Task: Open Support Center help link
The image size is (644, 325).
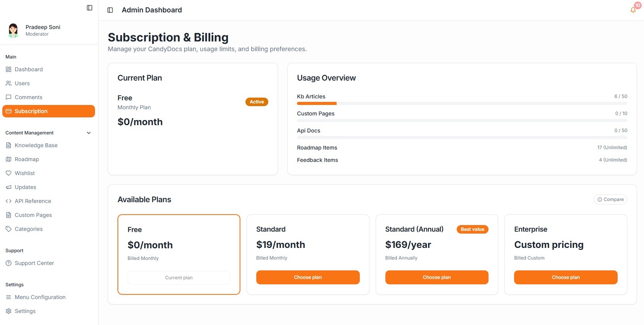Action: [34, 263]
